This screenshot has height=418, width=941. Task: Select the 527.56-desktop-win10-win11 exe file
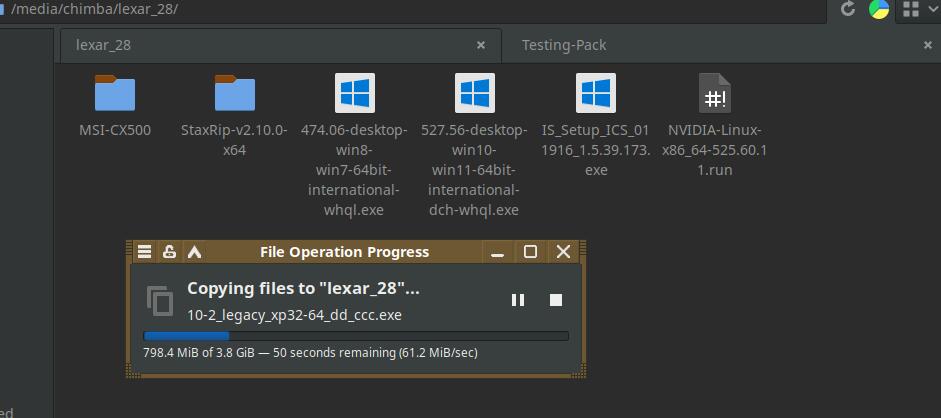coord(475,94)
